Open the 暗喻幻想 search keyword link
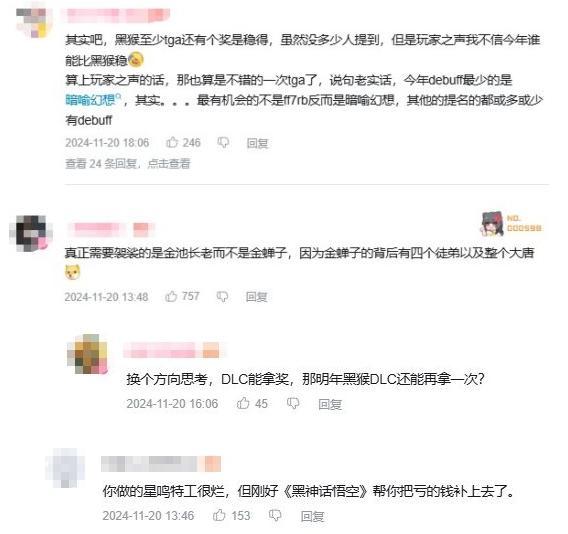568x534 pixels. click(93, 100)
